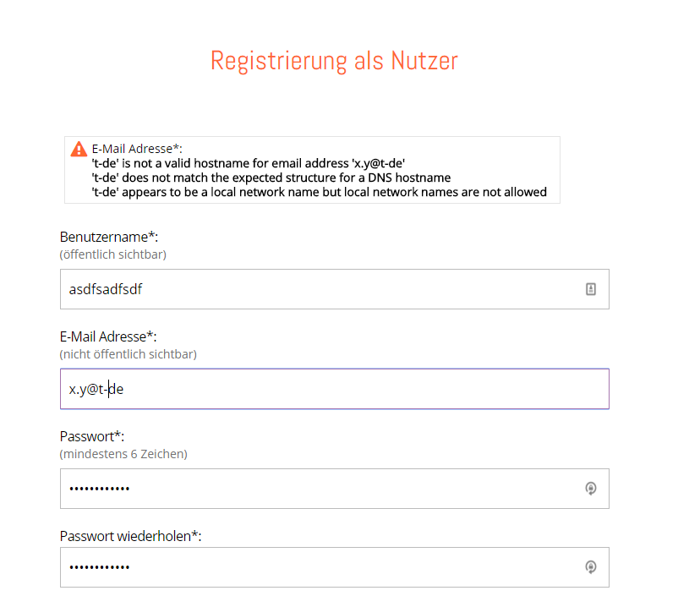Click the "local network names are not allowed" error
Viewport: 700px width, 607px height.
pyautogui.click(x=319, y=192)
